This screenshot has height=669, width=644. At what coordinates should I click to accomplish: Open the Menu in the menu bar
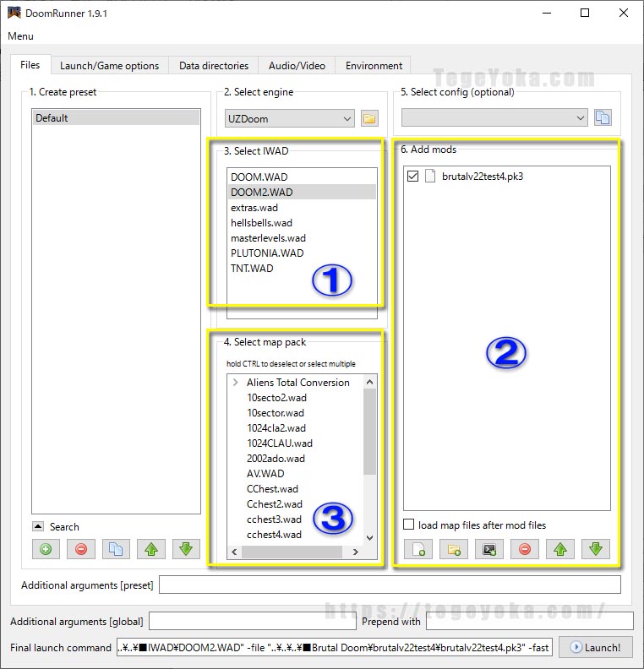21,36
